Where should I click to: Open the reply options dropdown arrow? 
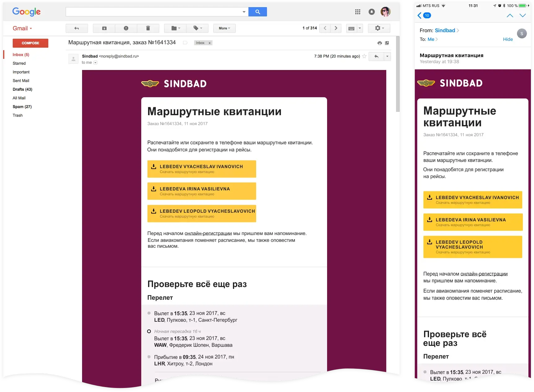pos(387,56)
